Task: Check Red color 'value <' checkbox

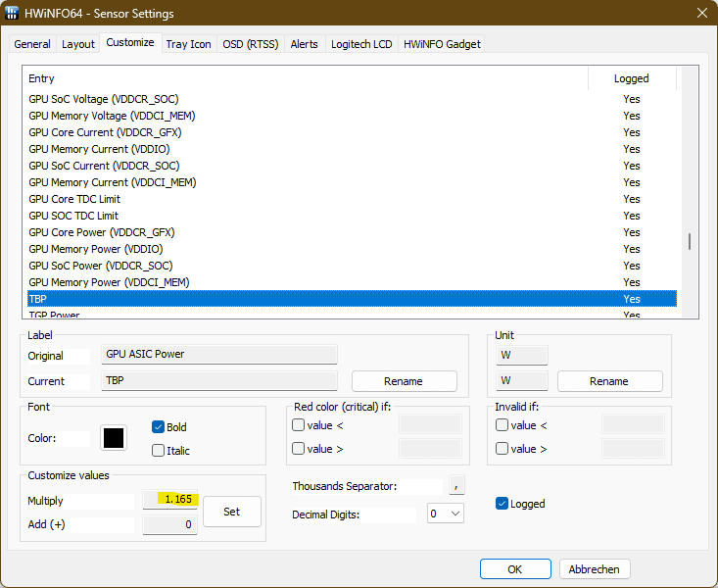Action: pyautogui.click(x=298, y=425)
